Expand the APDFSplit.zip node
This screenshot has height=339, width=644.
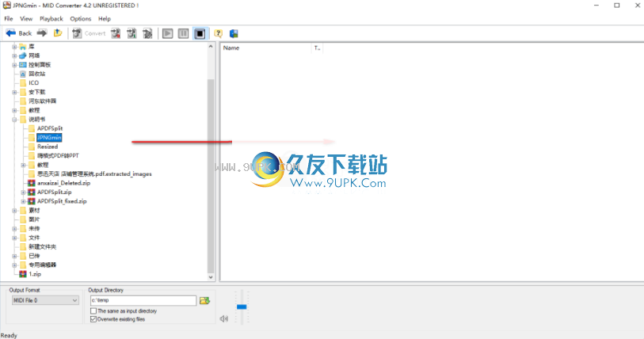click(23, 192)
